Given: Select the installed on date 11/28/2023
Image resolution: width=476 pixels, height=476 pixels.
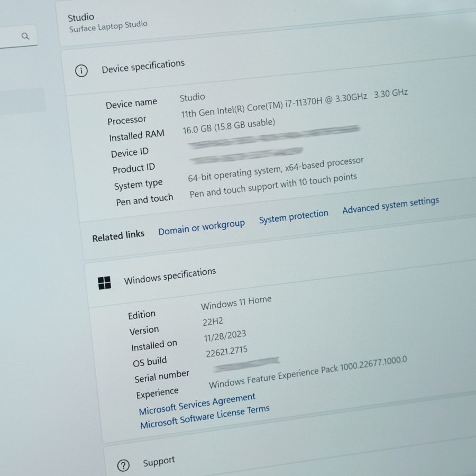Looking at the screenshot, I should [225, 336].
